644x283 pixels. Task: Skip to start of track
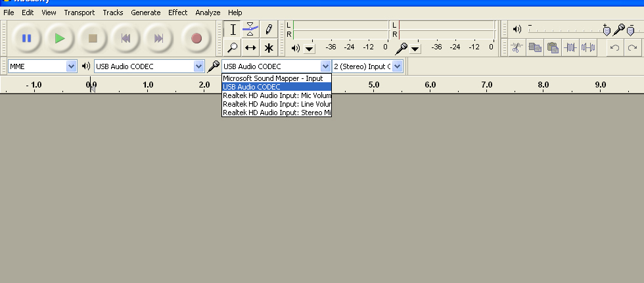coord(126,38)
